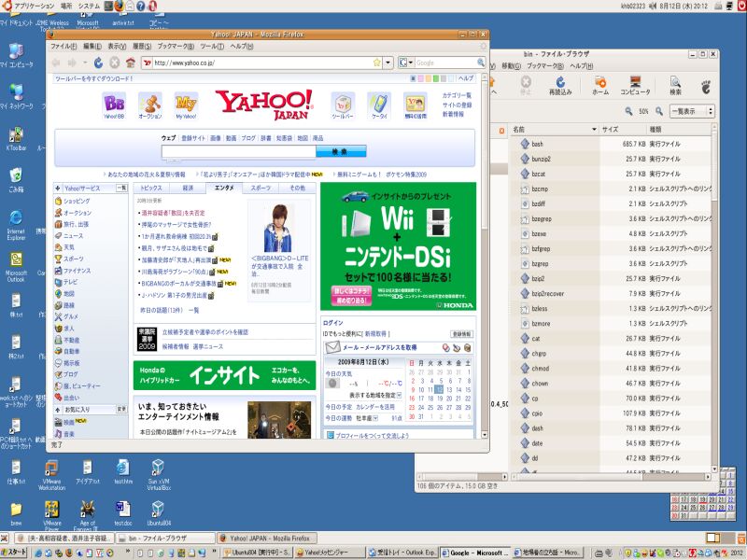The image size is (747, 560).
Task: Select the cpio file row
Action: click(612, 413)
